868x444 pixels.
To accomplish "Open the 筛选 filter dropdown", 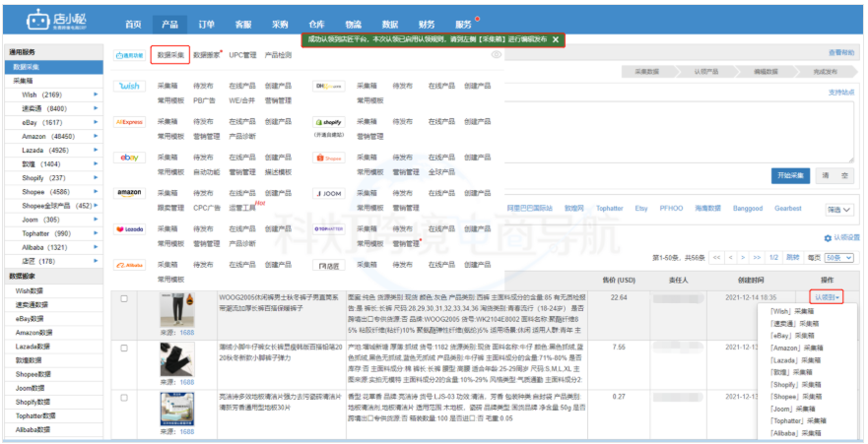I will 838,210.
